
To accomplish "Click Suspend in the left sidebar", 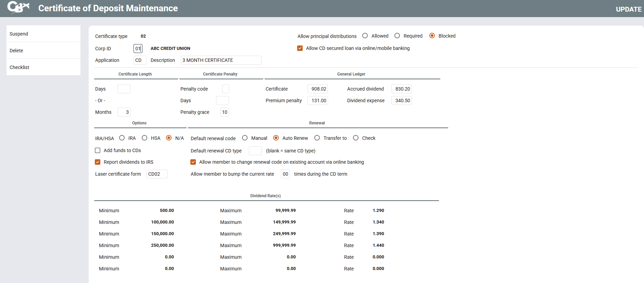I will (19, 34).
